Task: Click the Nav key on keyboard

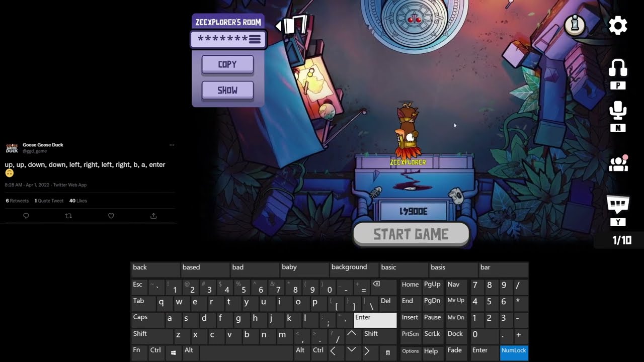Action: tap(456, 286)
